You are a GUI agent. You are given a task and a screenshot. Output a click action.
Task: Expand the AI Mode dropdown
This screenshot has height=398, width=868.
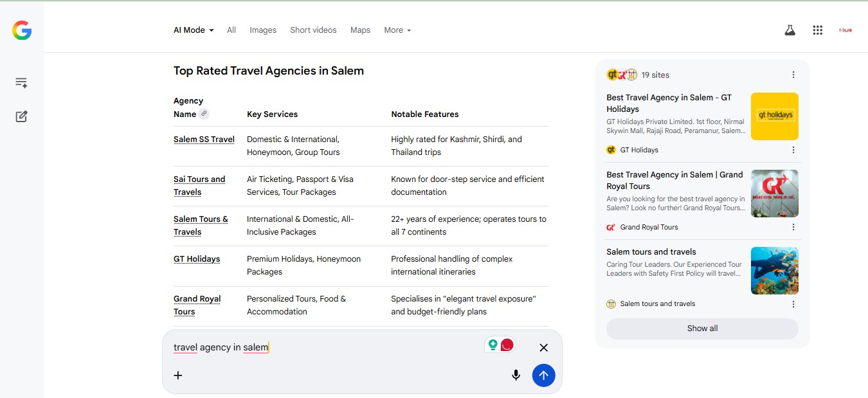coord(194,30)
